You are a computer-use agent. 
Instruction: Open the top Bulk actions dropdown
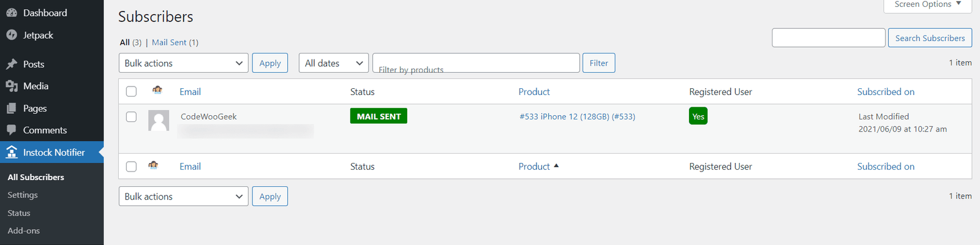[184, 63]
